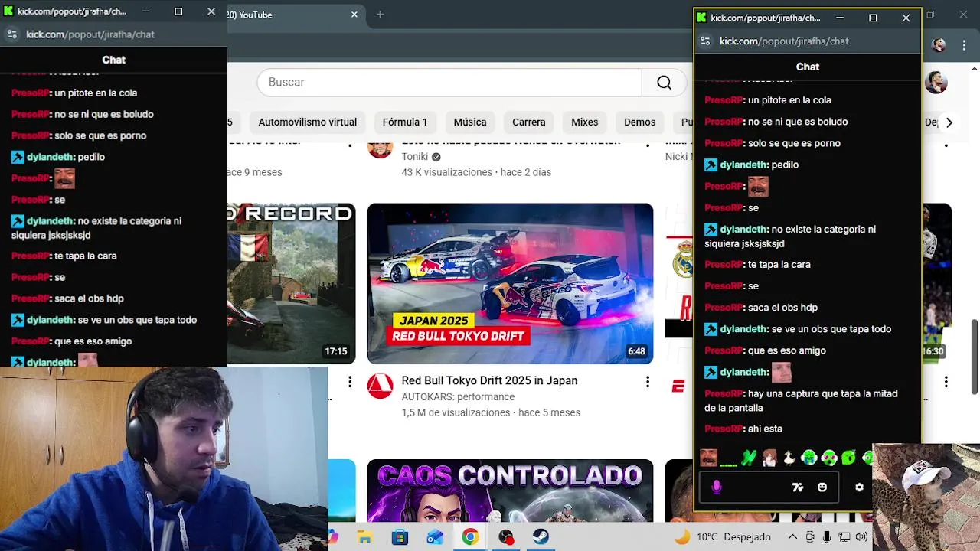
Task: Open the emoji picker in right chat
Action: coord(822,487)
